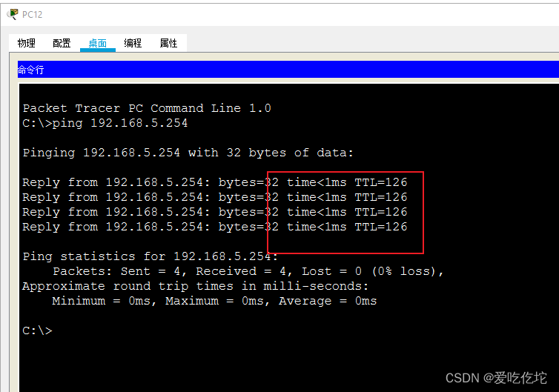Click the 'C:\>ping 192.168.5.254' command line

[x=105, y=123]
